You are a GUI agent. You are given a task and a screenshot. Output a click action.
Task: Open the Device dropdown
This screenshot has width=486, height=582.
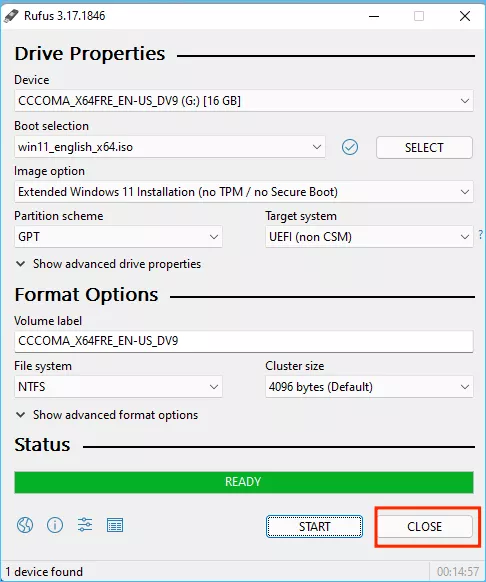(x=244, y=101)
